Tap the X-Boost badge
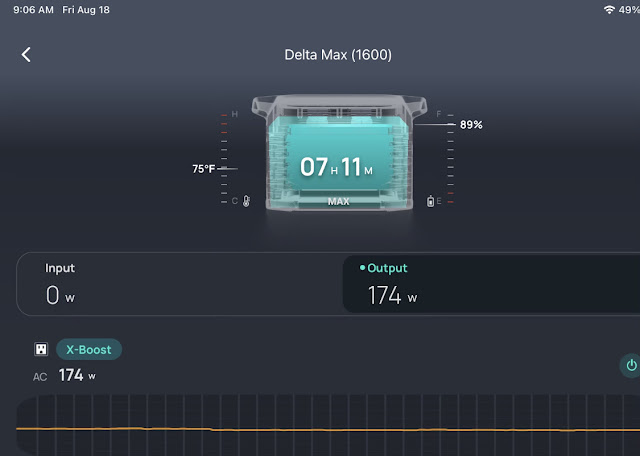640x456 pixels. point(89,349)
